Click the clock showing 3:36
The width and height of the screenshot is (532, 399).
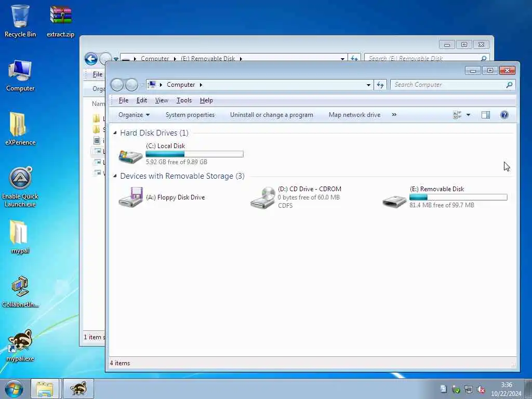pyautogui.click(x=506, y=389)
